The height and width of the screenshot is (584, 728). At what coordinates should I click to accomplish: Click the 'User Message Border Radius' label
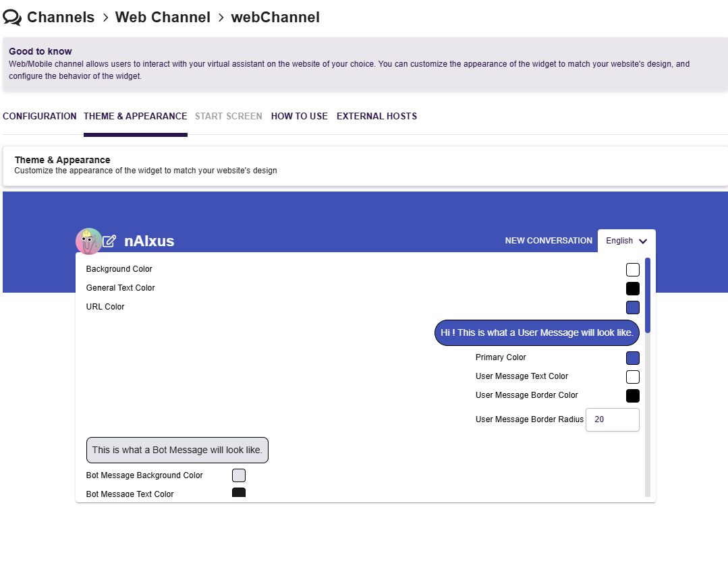click(x=529, y=419)
